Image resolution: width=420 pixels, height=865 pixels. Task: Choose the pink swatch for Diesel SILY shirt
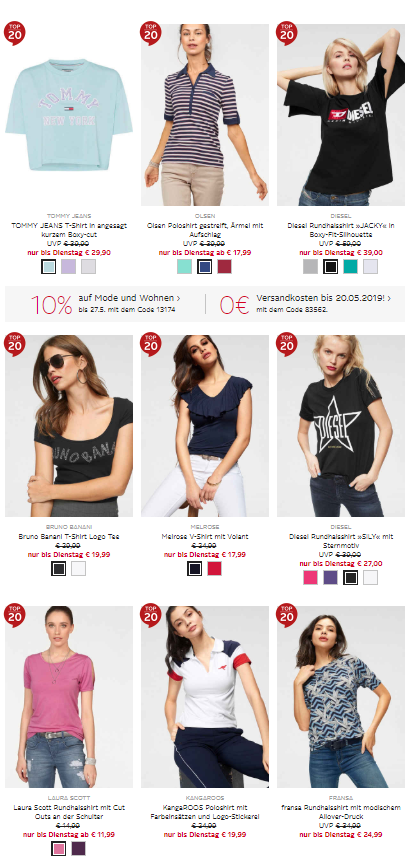(x=310, y=578)
